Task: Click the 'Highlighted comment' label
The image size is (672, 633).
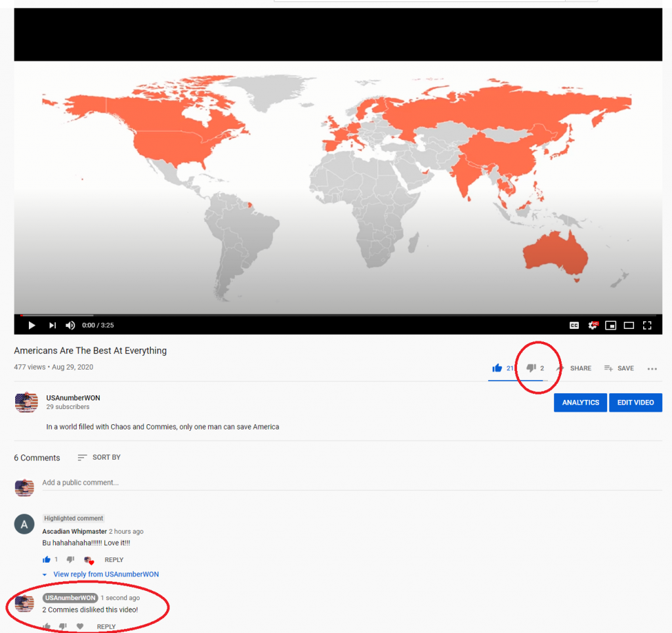Action: [x=73, y=519]
